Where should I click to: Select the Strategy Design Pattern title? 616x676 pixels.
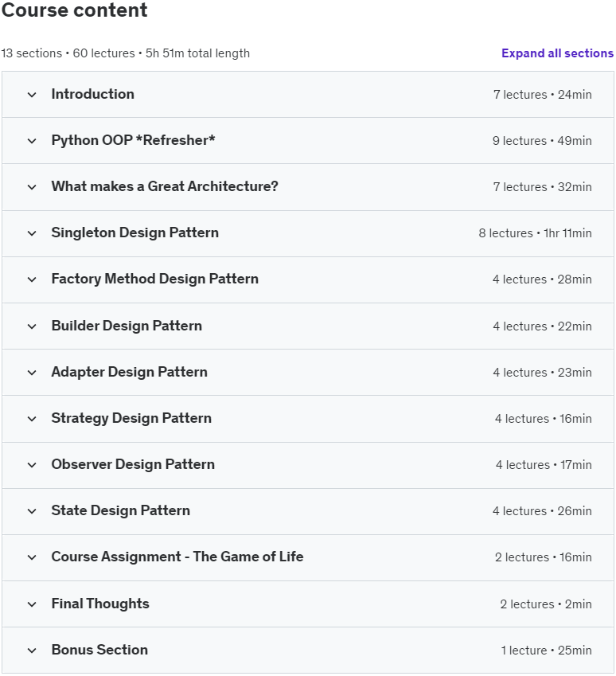tap(131, 418)
